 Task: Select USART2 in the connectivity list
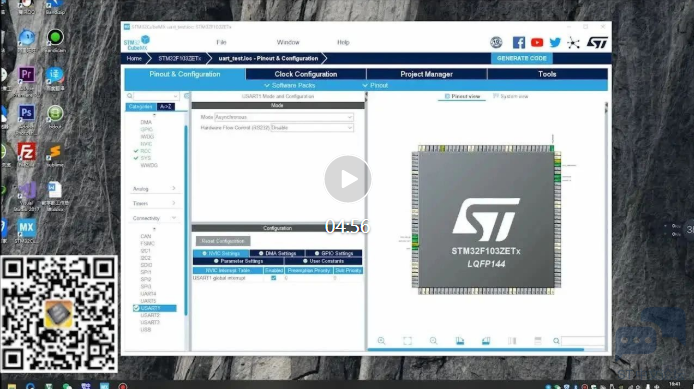(x=150, y=315)
